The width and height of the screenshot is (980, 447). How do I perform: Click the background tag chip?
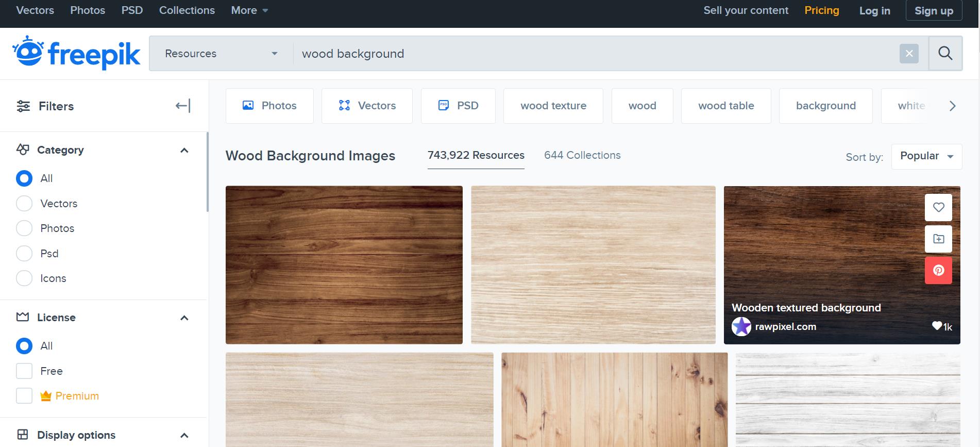(x=825, y=106)
